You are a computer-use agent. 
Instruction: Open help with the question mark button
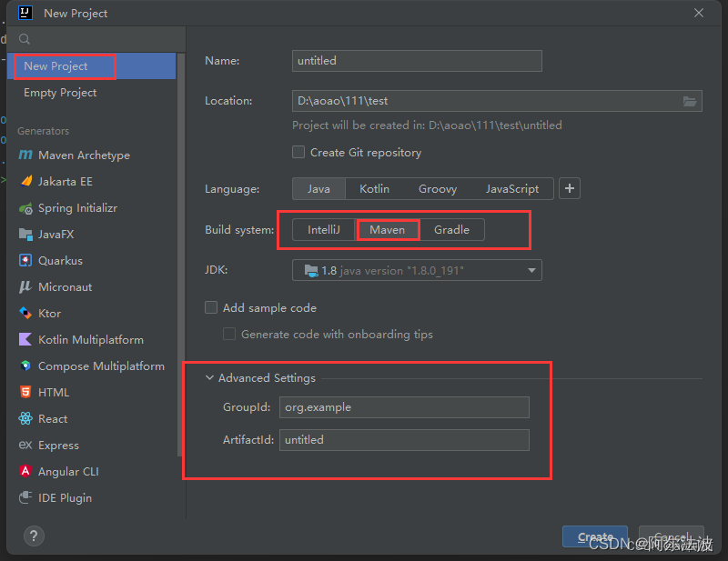coord(34,536)
